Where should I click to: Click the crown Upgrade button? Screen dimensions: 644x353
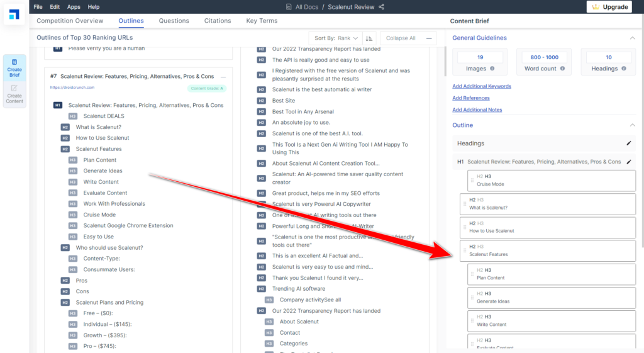(x=609, y=6)
